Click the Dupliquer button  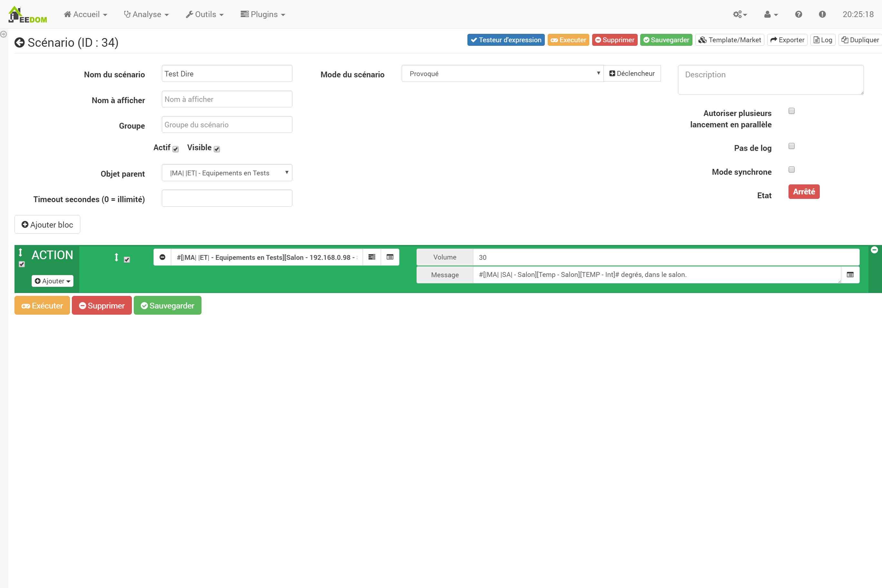coord(860,40)
